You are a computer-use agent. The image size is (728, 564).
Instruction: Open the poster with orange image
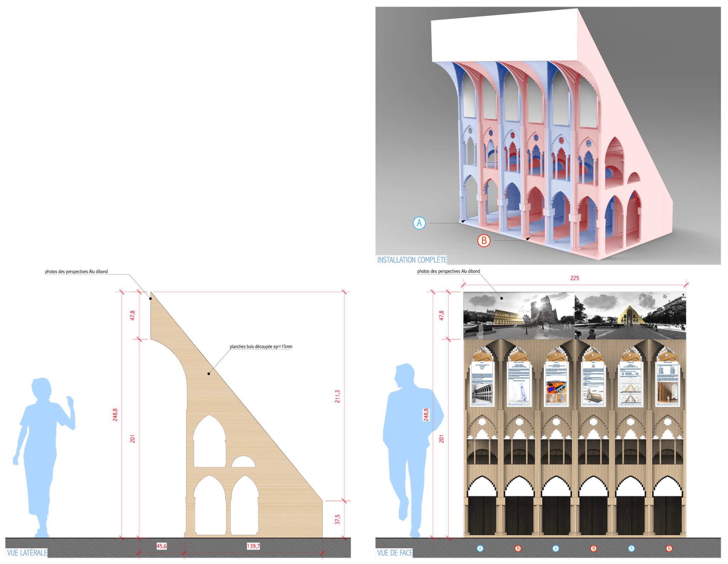556,385
